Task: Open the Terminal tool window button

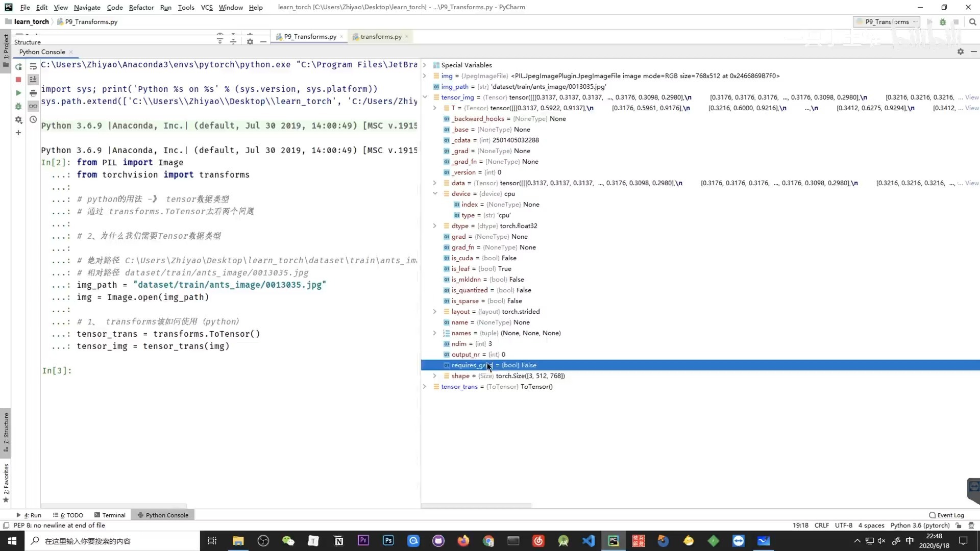Action: [110, 515]
